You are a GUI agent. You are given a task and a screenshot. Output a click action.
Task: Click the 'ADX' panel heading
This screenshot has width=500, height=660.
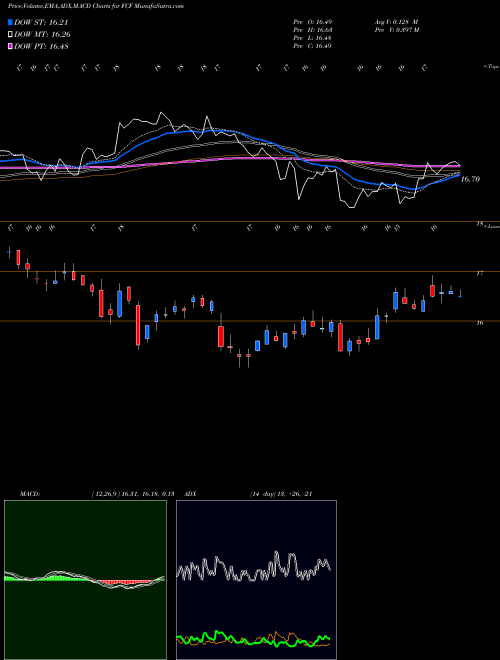(191, 494)
